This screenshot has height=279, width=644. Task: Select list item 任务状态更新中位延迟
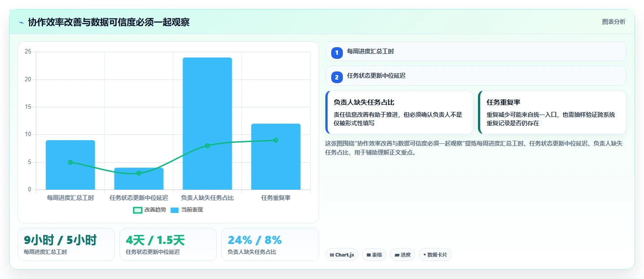point(476,75)
